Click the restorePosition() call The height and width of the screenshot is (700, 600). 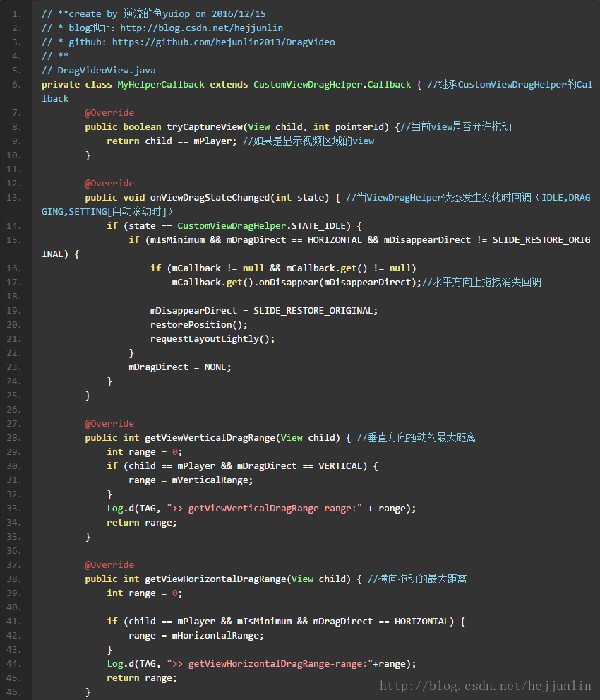[x=199, y=324]
